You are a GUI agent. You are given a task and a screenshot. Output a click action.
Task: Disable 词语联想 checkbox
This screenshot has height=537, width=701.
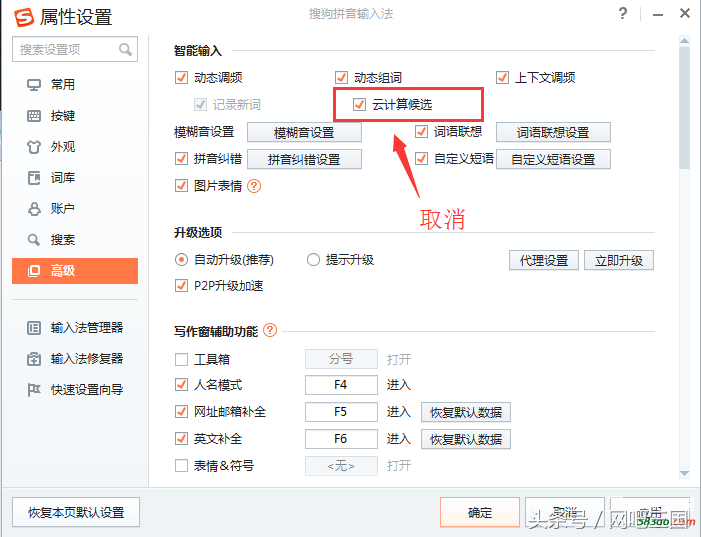click(x=421, y=131)
